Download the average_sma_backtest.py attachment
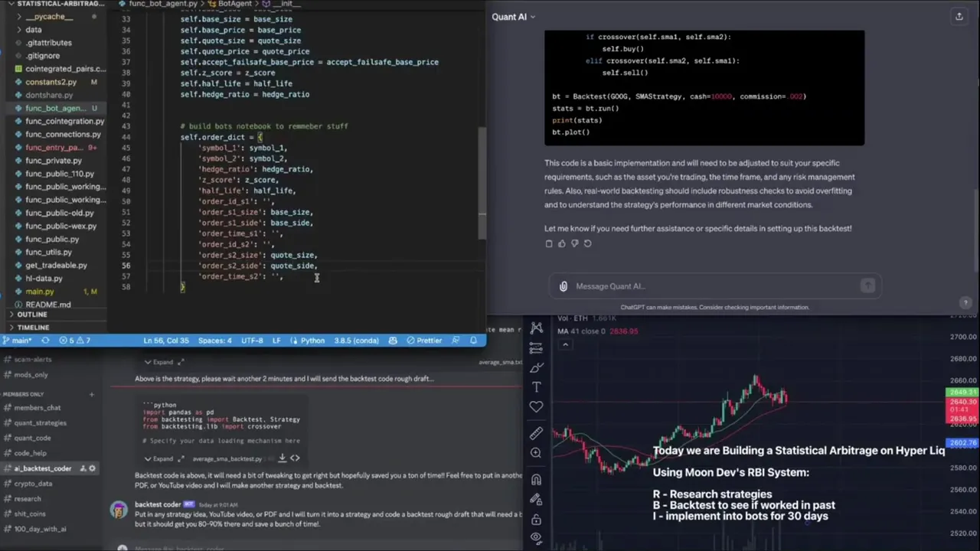Viewport: 980px width, 551px height. pyautogui.click(x=282, y=458)
